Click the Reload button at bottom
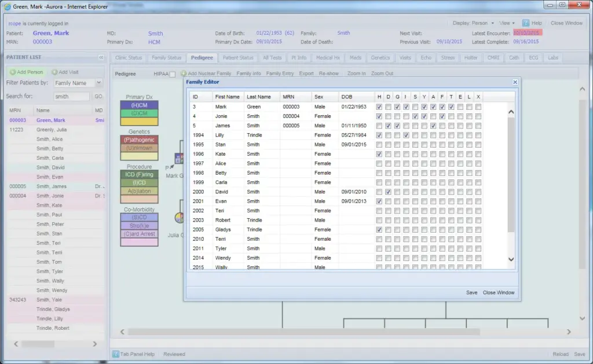The image size is (593, 364). pyautogui.click(x=560, y=354)
